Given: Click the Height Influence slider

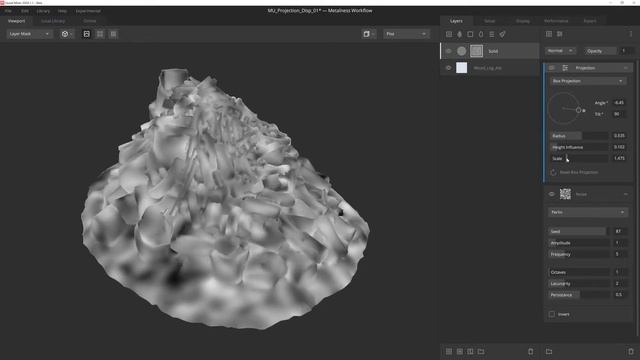Looking at the screenshot, I should tap(579, 147).
